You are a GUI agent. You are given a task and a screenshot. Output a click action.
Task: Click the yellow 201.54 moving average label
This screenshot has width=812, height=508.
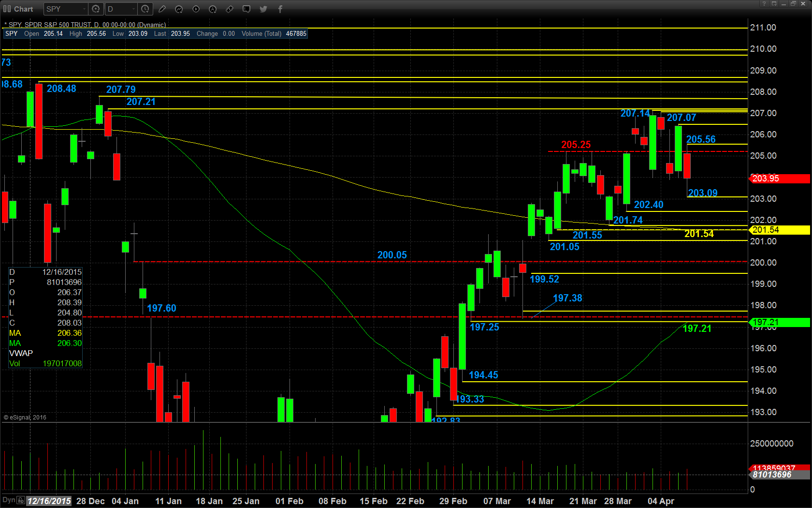(699, 234)
